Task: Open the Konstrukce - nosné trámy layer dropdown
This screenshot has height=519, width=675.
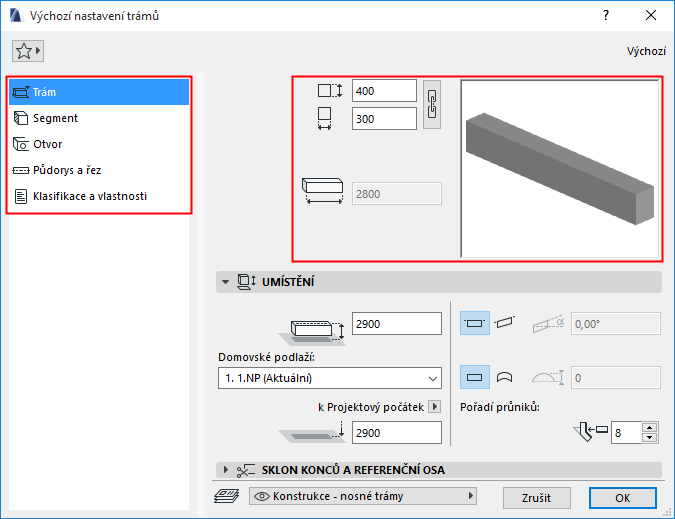Action: 362,496
